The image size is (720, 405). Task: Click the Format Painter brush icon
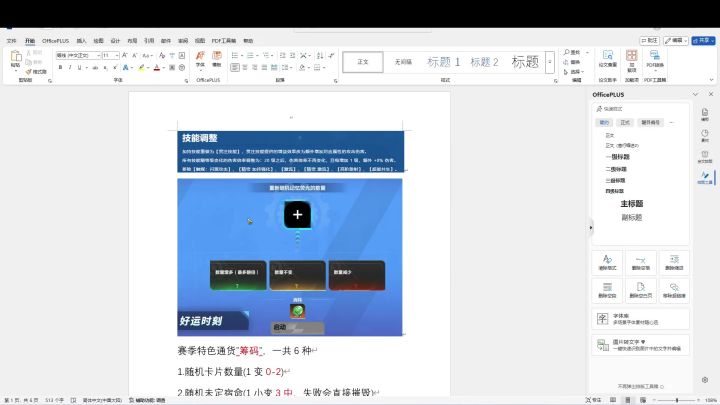(x=29, y=72)
